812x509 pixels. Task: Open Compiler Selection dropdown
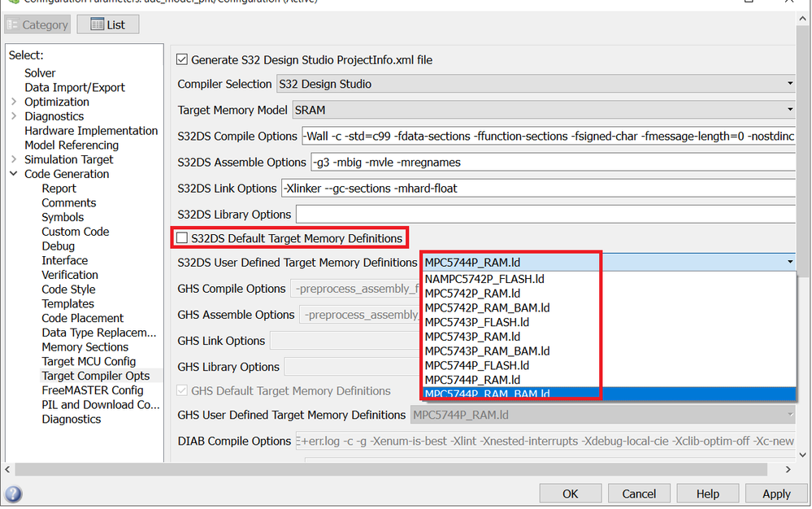point(536,84)
